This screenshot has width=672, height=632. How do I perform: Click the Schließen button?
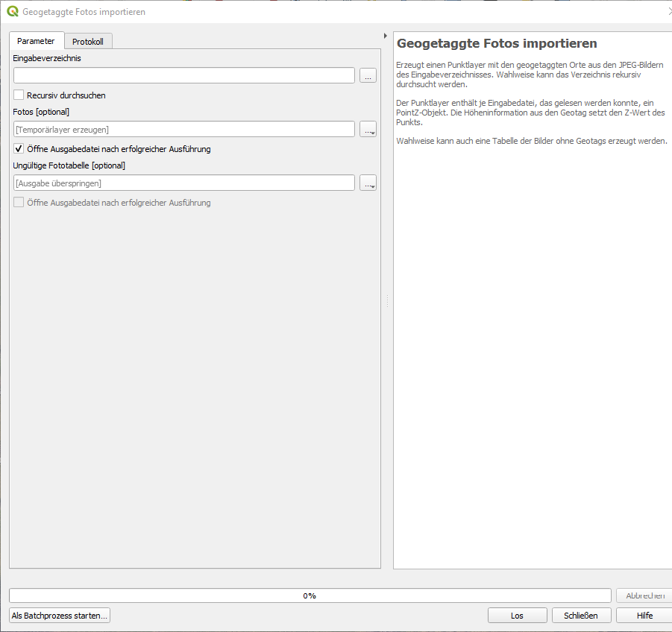(x=581, y=616)
